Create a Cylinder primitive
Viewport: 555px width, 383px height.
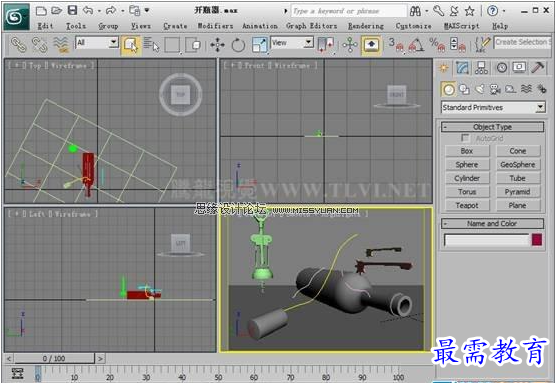467,178
